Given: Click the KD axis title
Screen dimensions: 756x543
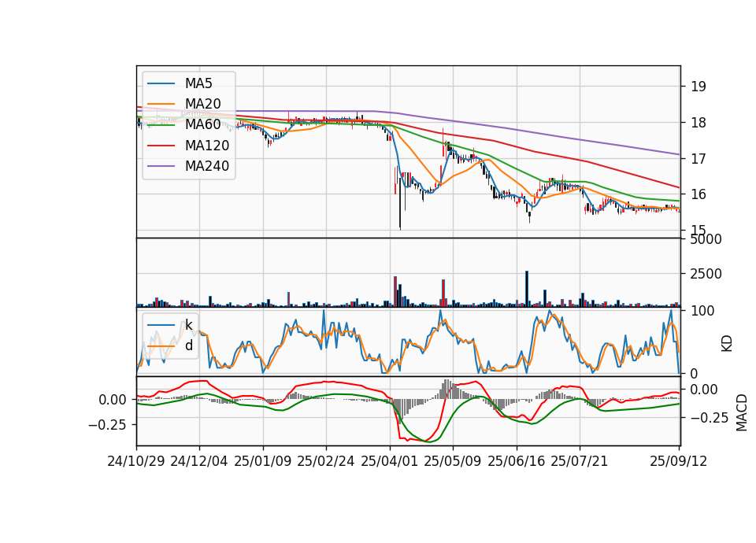Looking at the screenshot, I should click(727, 343).
